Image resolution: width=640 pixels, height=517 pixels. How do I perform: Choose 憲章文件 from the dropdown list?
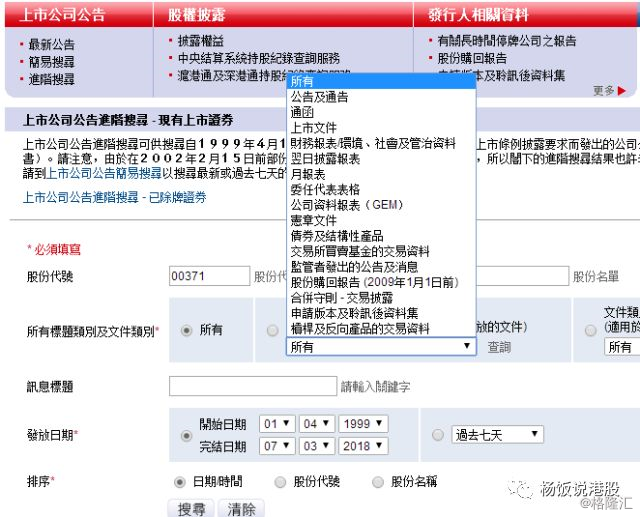(x=381, y=221)
